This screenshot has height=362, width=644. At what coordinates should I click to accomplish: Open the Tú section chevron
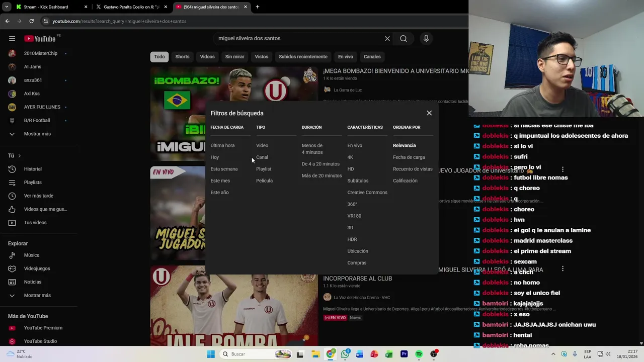point(20,156)
